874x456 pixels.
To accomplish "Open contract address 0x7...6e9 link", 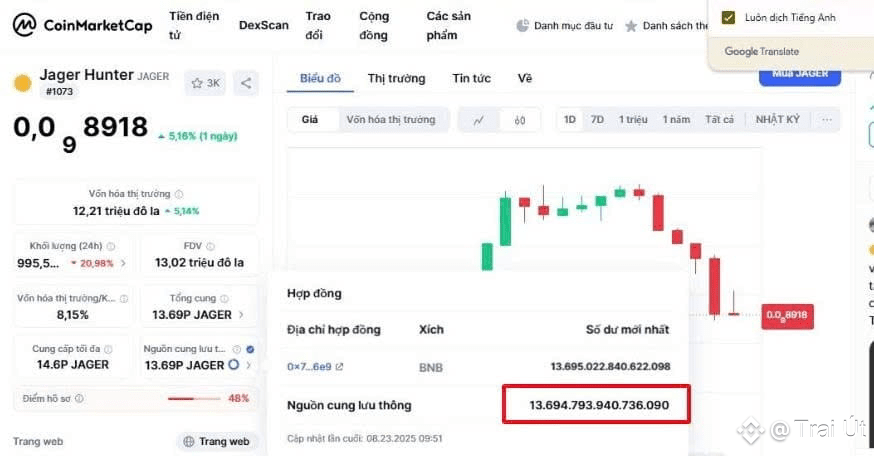I will 309,367.
